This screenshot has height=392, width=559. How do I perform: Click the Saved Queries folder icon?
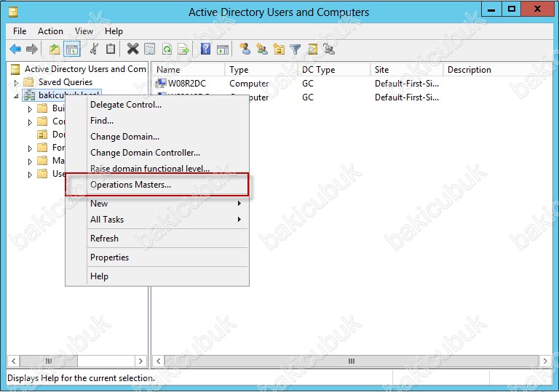[x=28, y=82]
